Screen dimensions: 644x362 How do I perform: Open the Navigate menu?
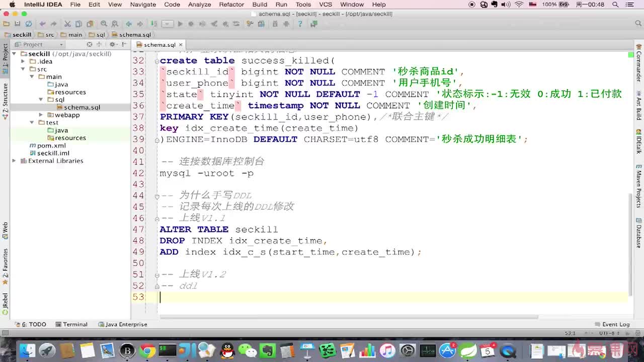(x=143, y=5)
